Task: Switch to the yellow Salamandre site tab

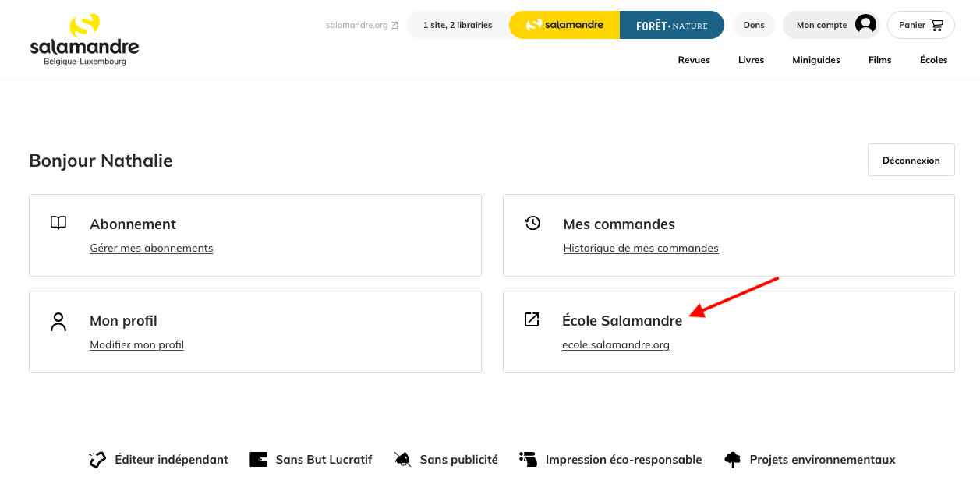Action: (564, 25)
